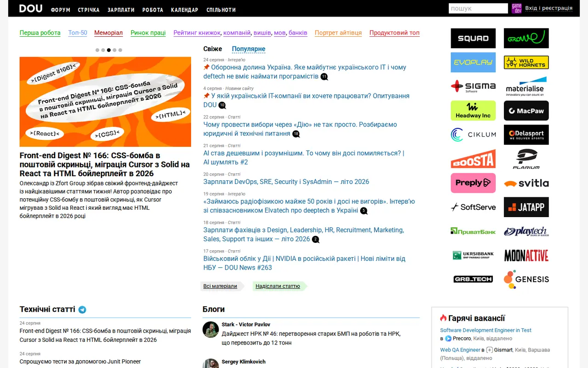Open the Ukrsibbank logo
Screen dimensions: 588x368
pos(473,256)
